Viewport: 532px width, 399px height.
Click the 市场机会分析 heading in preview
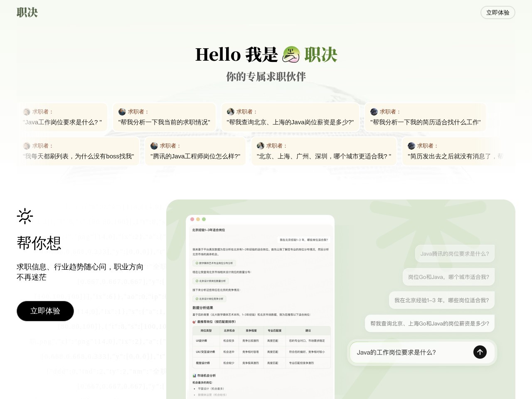click(x=204, y=376)
